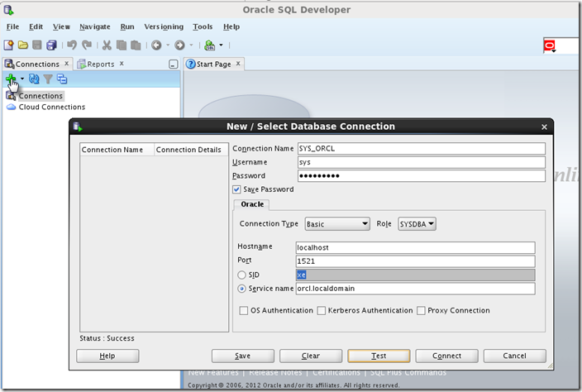Image resolution: width=582 pixels, height=392 pixels.
Task: Open the Role dropdown showing SYSDBA
Action: click(417, 224)
